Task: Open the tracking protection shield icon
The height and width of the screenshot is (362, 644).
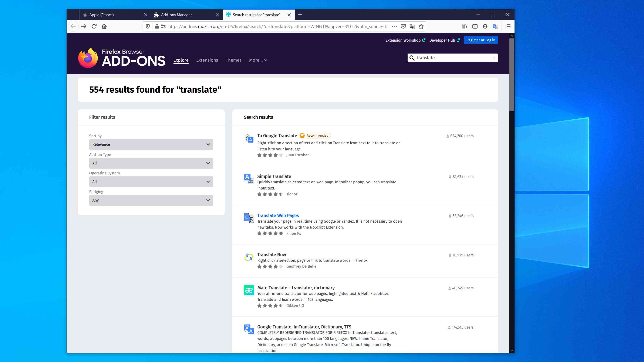Action: click(x=148, y=27)
